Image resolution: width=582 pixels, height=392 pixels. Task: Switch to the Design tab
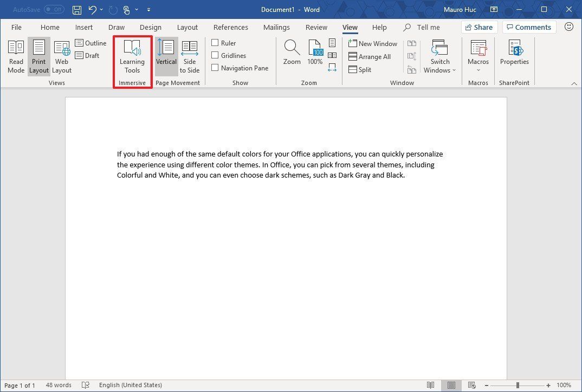click(150, 27)
